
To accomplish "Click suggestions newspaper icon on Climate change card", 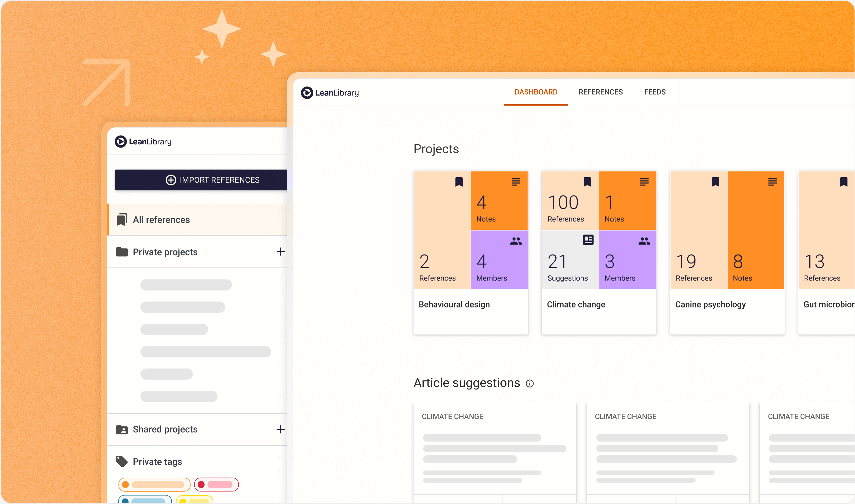I will point(588,240).
